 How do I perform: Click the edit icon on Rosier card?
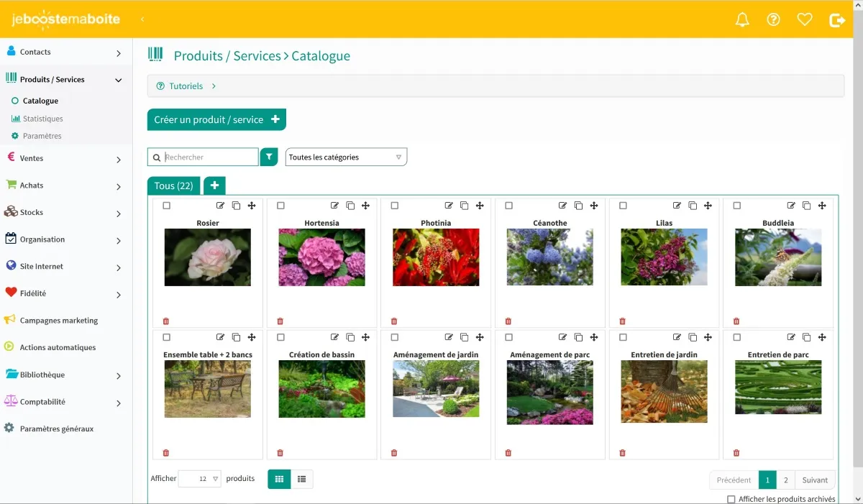coord(221,206)
